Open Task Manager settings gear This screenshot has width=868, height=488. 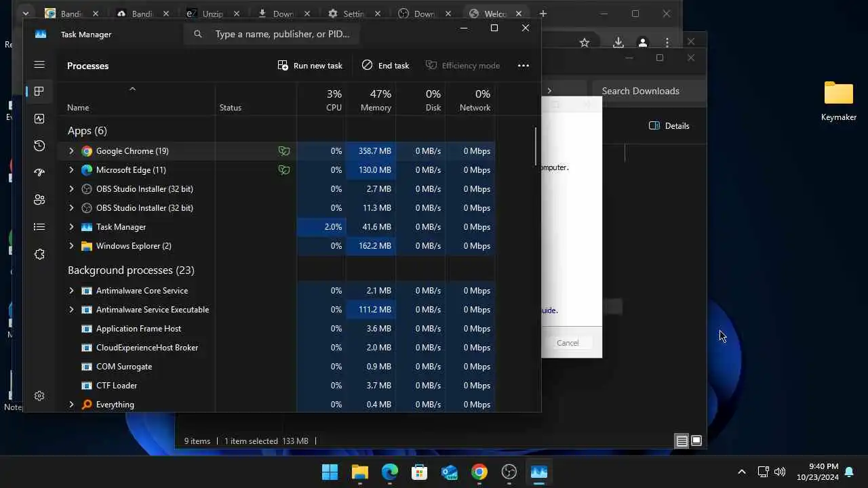point(39,396)
